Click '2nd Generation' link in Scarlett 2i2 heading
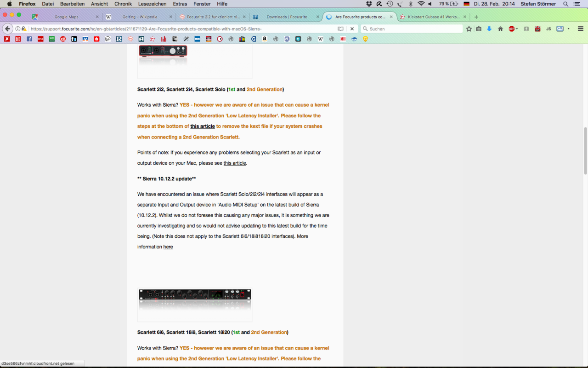 point(264,89)
